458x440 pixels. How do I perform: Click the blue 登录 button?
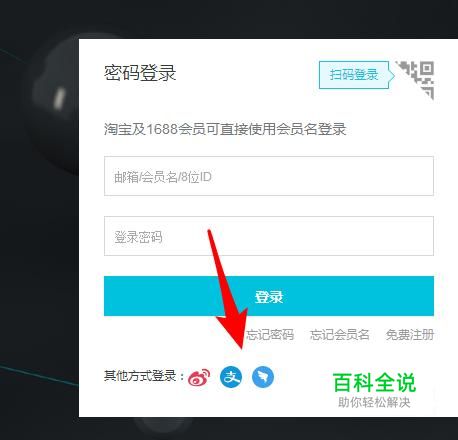[269, 296]
